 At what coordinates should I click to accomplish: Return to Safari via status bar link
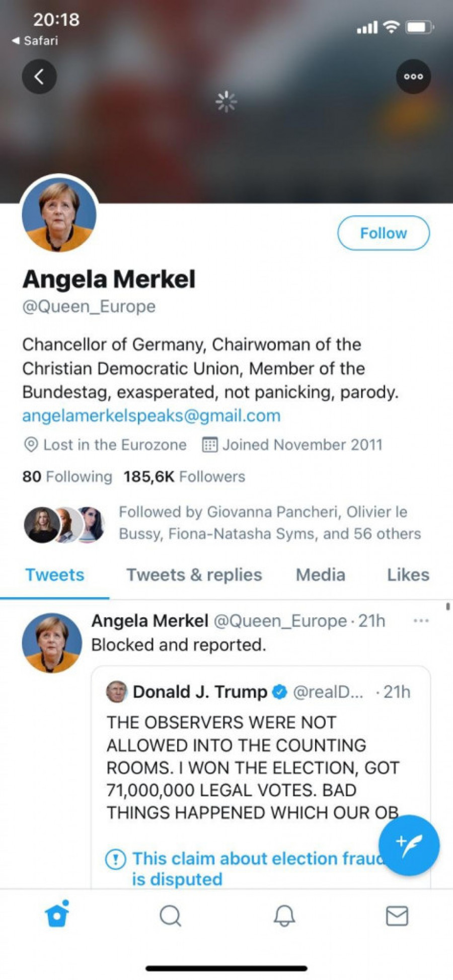tap(35, 41)
